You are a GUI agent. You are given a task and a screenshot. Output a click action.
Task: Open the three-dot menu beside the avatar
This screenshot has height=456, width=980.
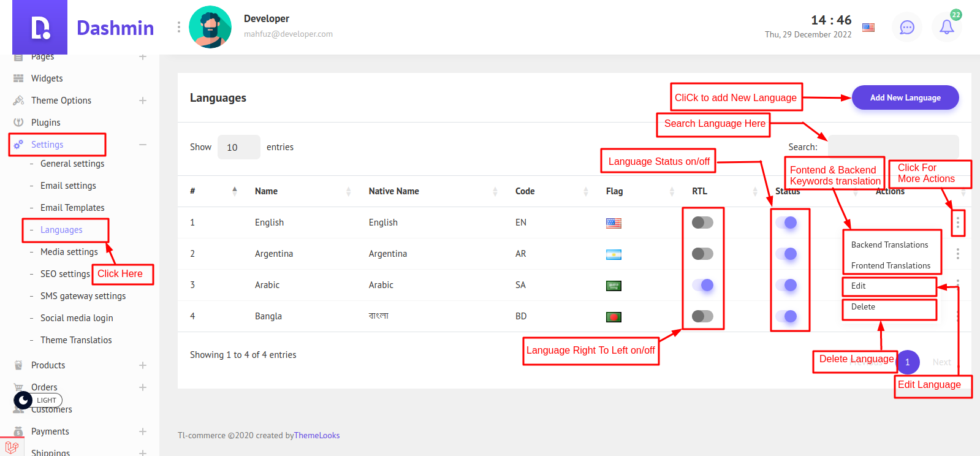pos(178,27)
